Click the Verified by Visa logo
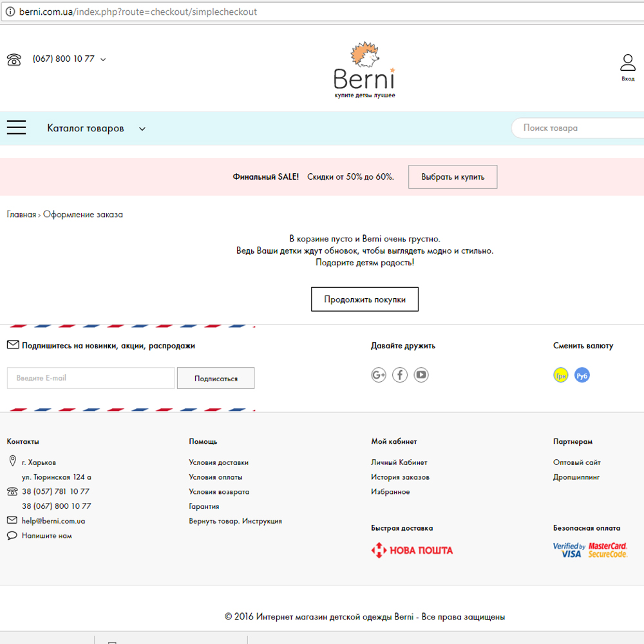Viewport: 644px width, 644px height. tap(569, 550)
